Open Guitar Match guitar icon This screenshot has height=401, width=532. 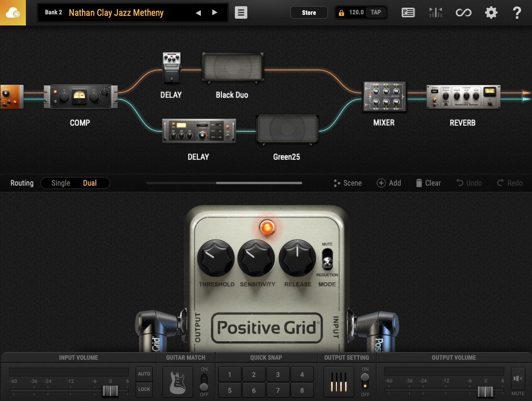(x=178, y=382)
